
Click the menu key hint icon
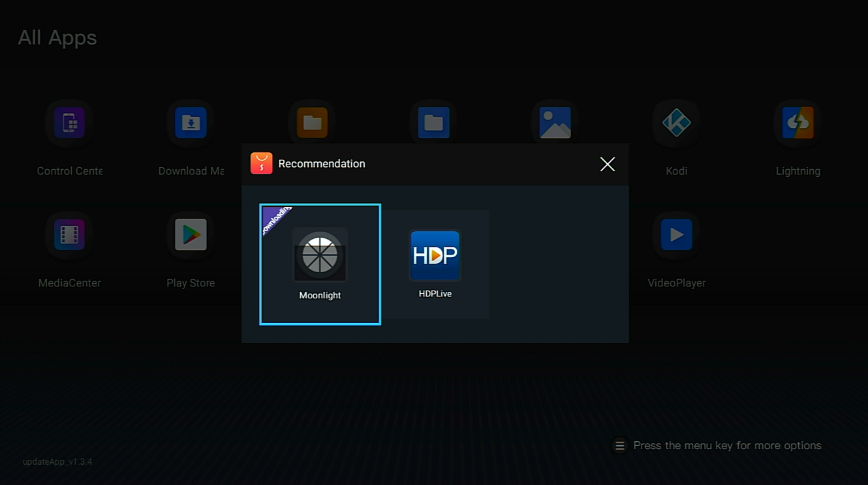[x=619, y=446]
